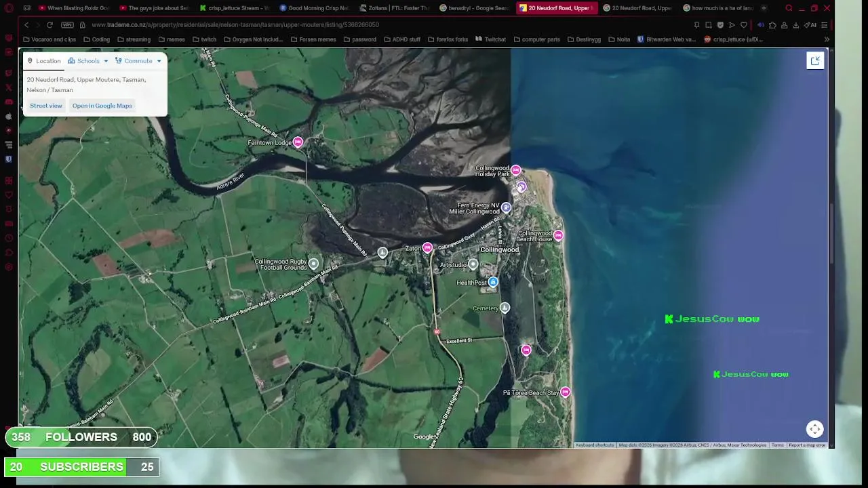868x488 pixels.
Task: Open 'Vocaroo and clips' bookmark folder
Action: click(x=49, y=39)
